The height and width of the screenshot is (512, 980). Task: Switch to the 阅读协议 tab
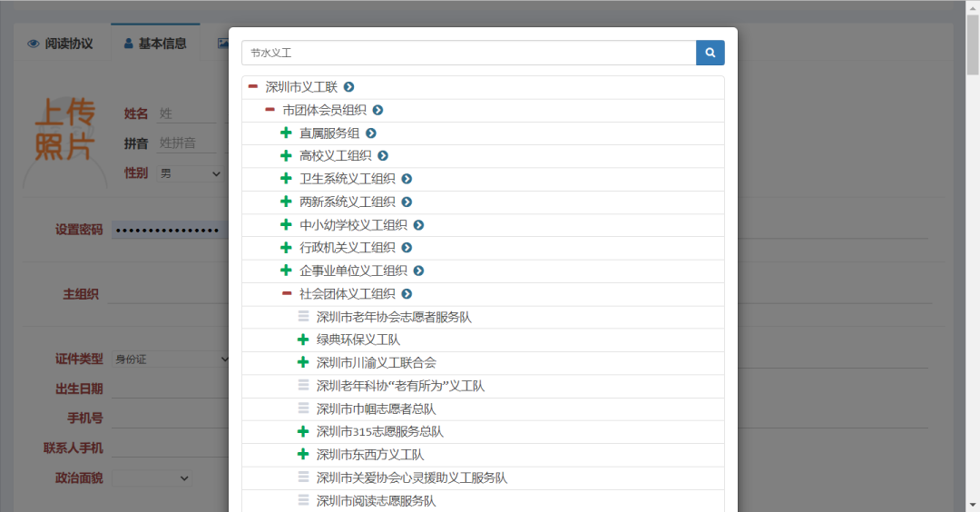point(61,44)
